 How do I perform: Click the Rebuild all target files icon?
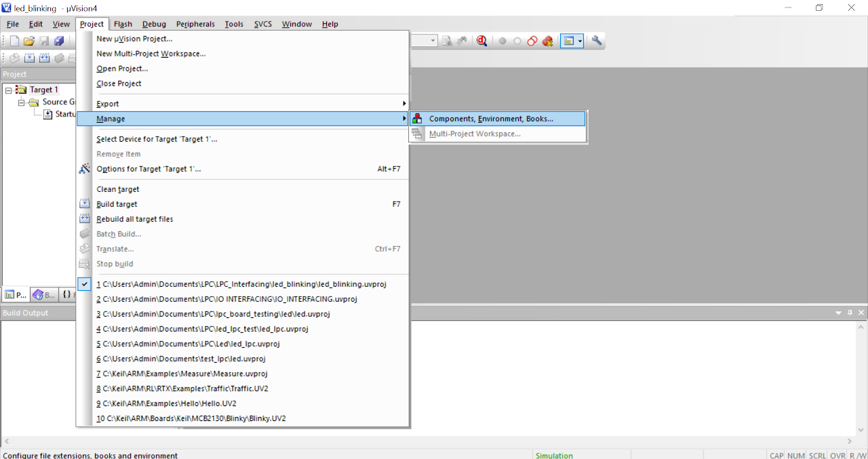(x=85, y=219)
